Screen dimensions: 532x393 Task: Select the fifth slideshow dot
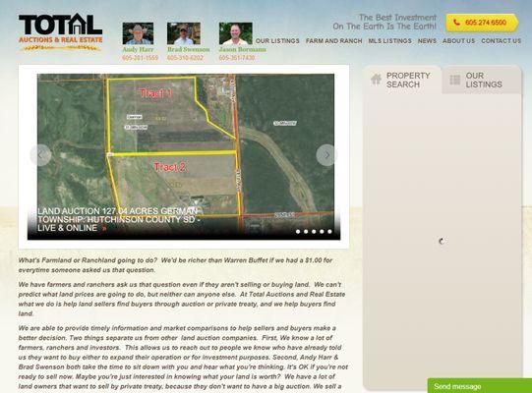329,232
